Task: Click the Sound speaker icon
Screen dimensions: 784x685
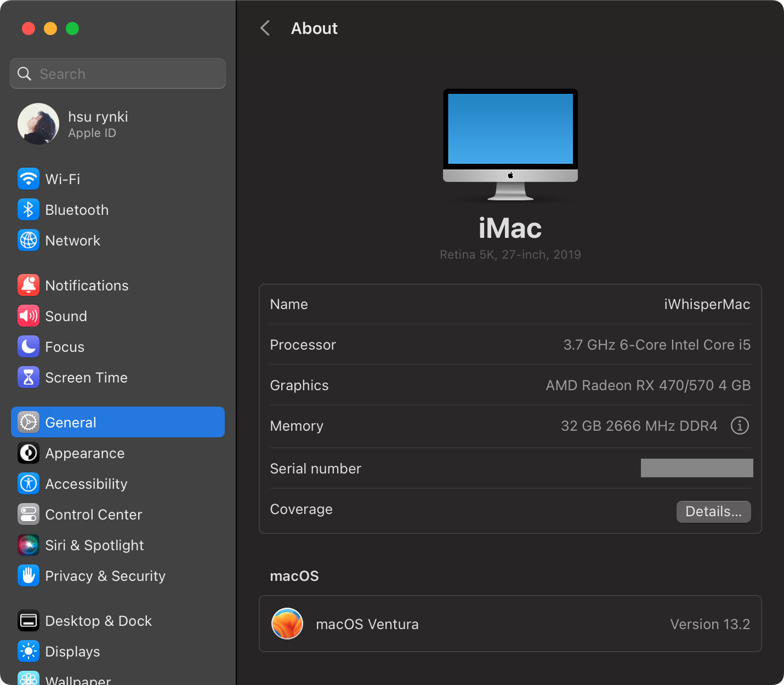Action: (x=29, y=316)
